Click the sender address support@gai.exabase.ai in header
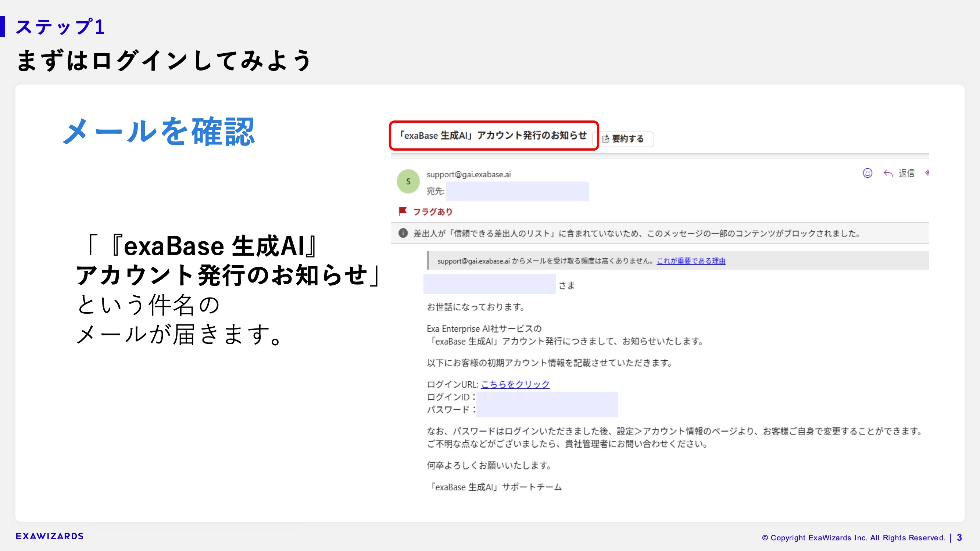The image size is (980, 551). tap(469, 174)
